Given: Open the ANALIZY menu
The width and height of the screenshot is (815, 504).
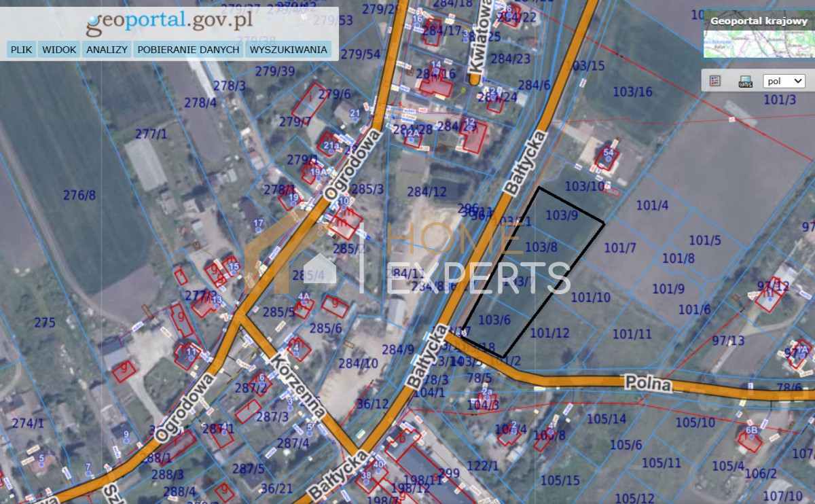Looking at the screenshot, I should pyautogui.click(x=107, y=50).
